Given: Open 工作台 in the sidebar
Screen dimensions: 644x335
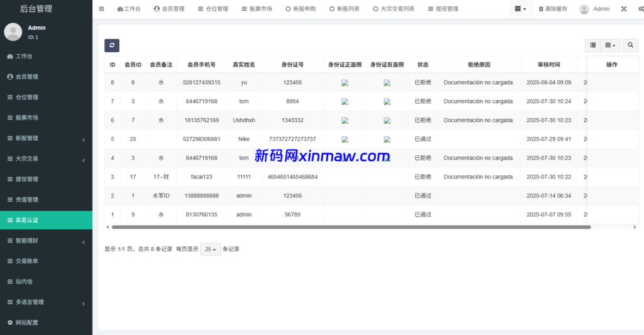Looking at the screenshot, I should click(x=46, y=56).
